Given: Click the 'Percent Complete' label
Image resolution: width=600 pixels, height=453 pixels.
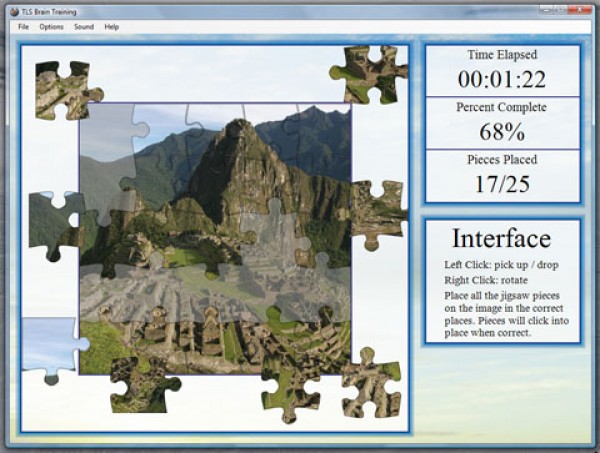Looking at the screenshot, I should tap(501, 107).
